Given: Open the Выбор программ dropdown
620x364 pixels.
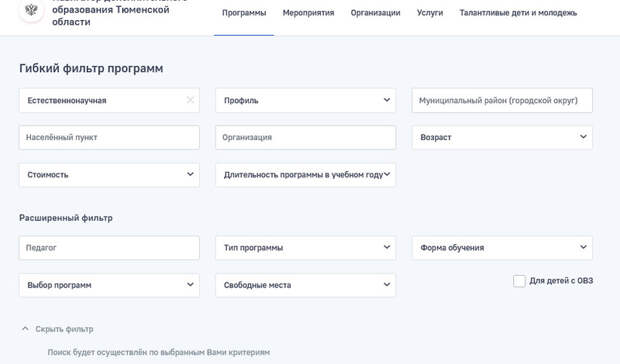Looking at the screenshot, I should pyautogui.click(x=109, y=285).
